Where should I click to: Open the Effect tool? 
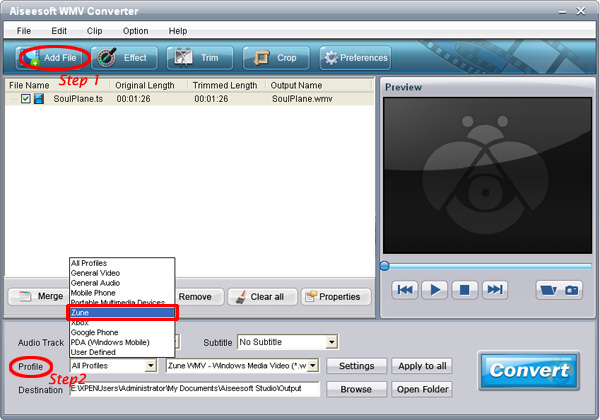pyautogui.click(x=124, y=58)
